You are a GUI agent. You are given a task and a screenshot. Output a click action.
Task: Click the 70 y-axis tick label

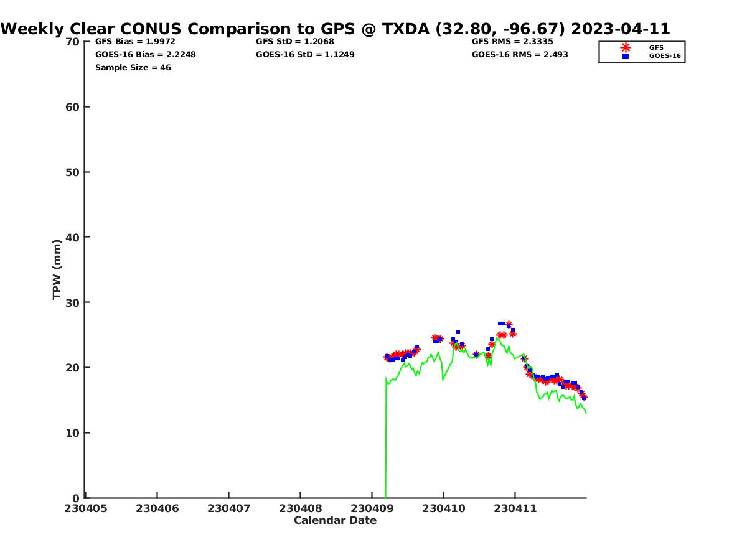pos(72,42)
